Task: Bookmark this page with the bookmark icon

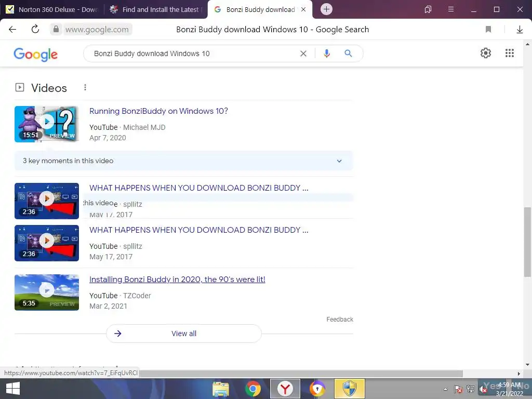Action: tap(488, 30)
